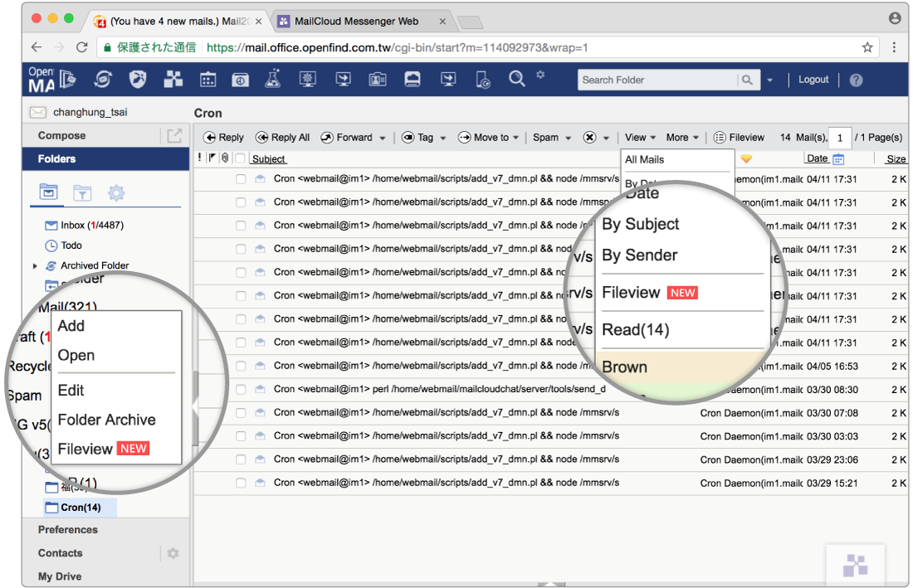Click the Search Folder input field
This screenshot has width=913, height=588.
coord(657,80)
